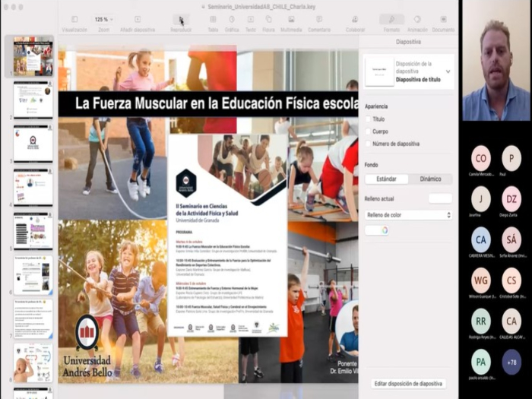Screen dimensions: 532x399
Task: Click the CA participant avatar labelled CABRERA
Action: coord(481,239)
